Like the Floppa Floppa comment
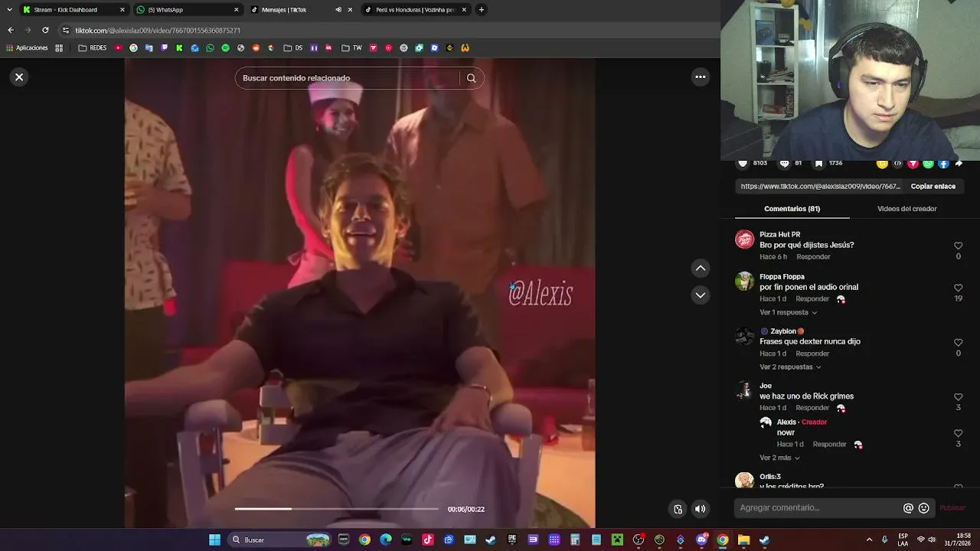The height and width of the screenshot is (551, 980). point(958,288)
